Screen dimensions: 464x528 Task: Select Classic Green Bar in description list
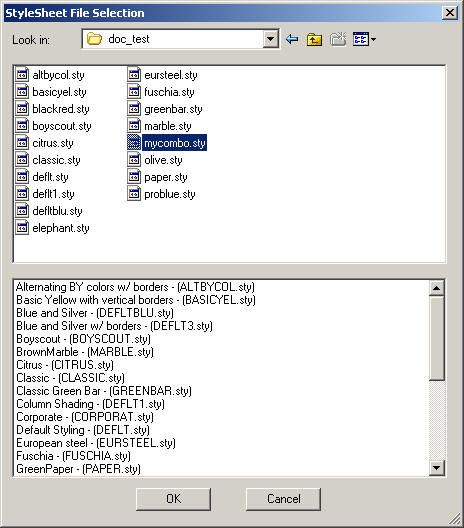pyautogui.click(x=104, y=391)
